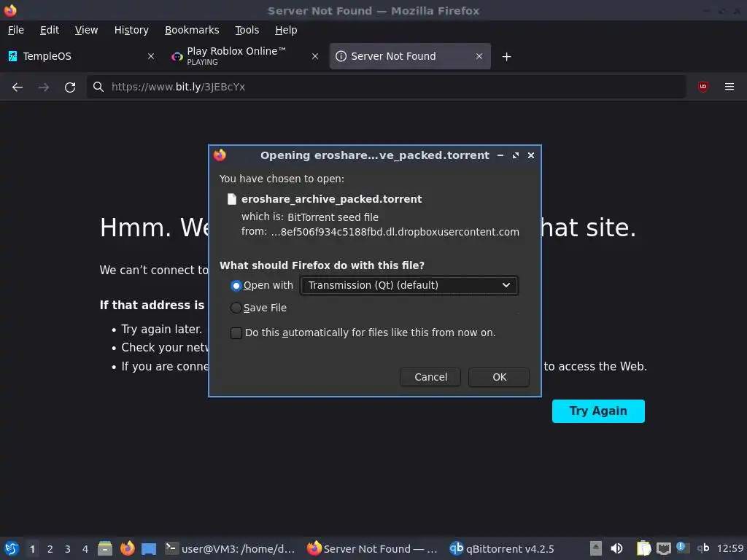Screen dimensions: 747x560
Task: Open the Firefox hamburger menu
Action: pos(729,87)
